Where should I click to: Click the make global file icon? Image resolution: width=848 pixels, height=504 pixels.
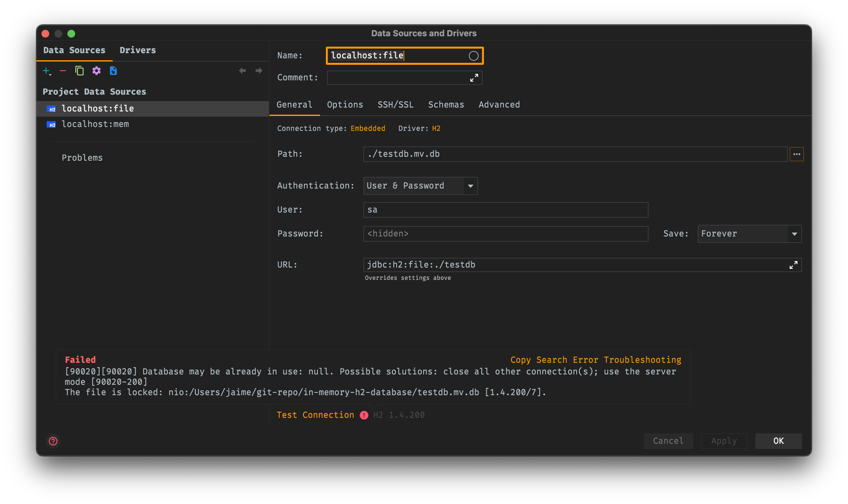coord(113,71)
